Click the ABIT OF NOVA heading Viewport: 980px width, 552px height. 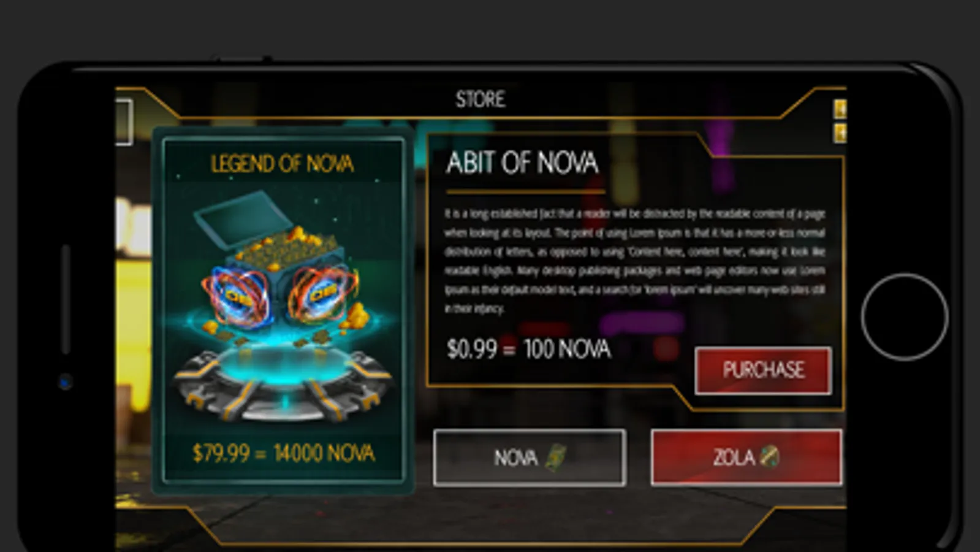click(x=522, y=163)
